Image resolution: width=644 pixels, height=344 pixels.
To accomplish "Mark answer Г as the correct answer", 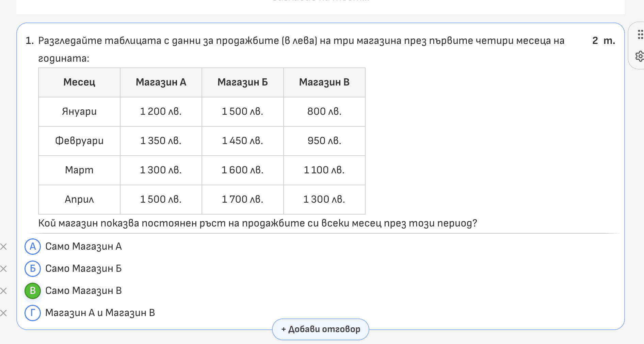I will click(33, 313).
